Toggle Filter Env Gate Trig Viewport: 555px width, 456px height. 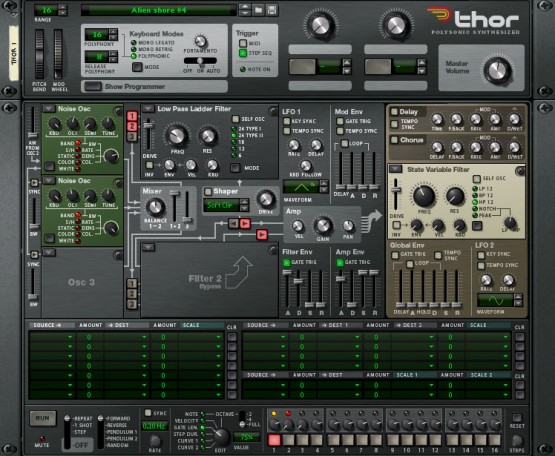pos(286,262)
